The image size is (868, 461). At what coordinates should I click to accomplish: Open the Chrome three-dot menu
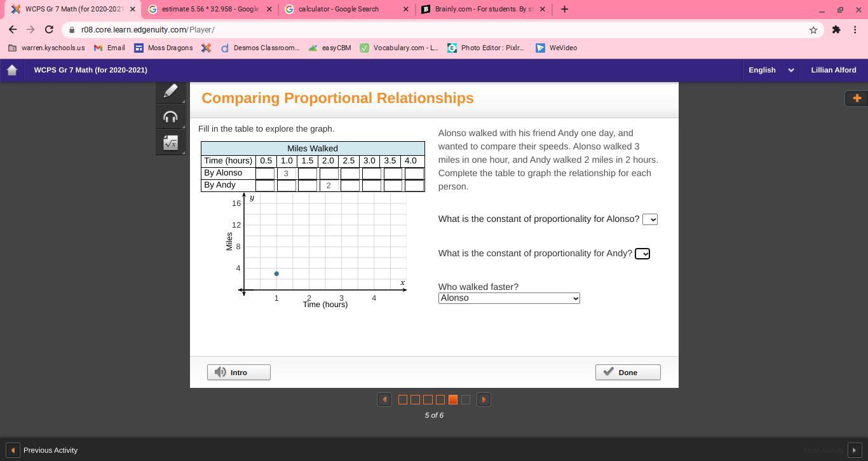[855, 30]
